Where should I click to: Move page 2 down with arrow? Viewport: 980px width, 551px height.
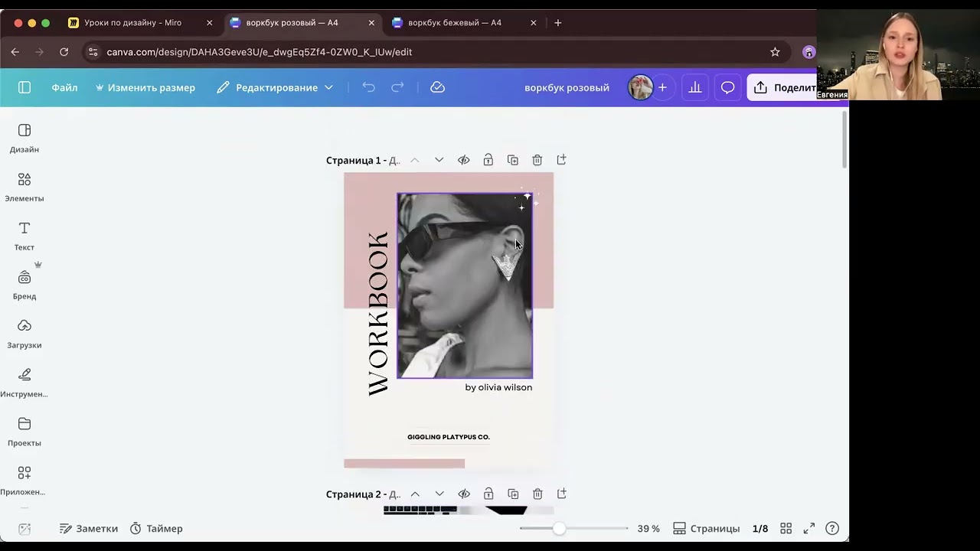(x=439, y=494)
